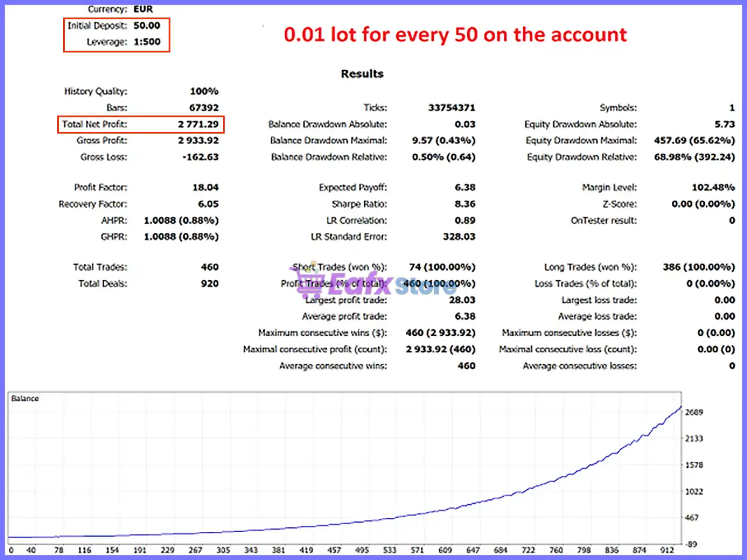Click the Equity Drawdown Absolute value 5.73
747x560 pixels.
(725, 124)
